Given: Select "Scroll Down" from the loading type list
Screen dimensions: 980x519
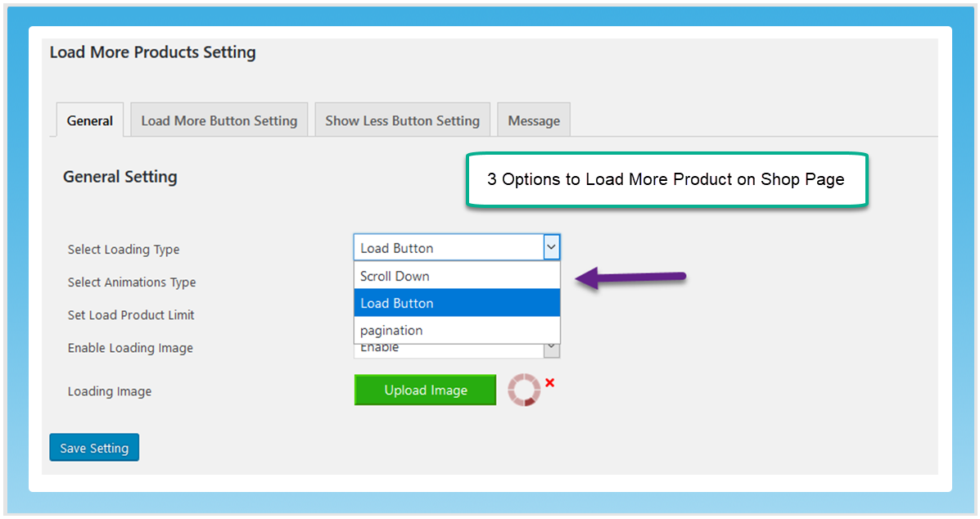Looking at the screenshot, I should point(393,276).
